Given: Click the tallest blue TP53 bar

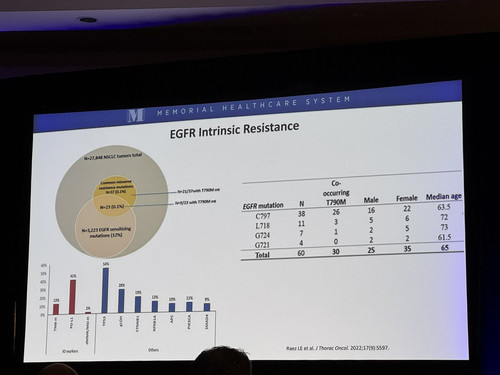Looking at the screenshot, I should pos(105,290).
